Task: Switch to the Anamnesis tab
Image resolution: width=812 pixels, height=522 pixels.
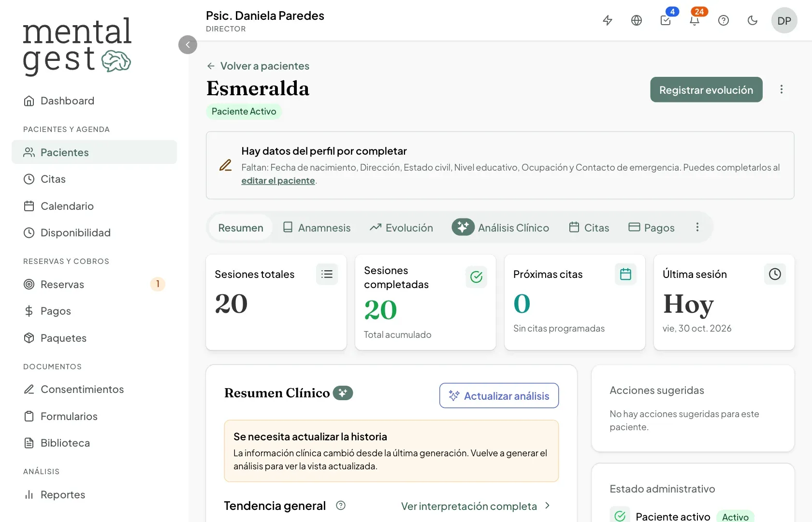Action: pyautogui.click(x=317, y=228)
